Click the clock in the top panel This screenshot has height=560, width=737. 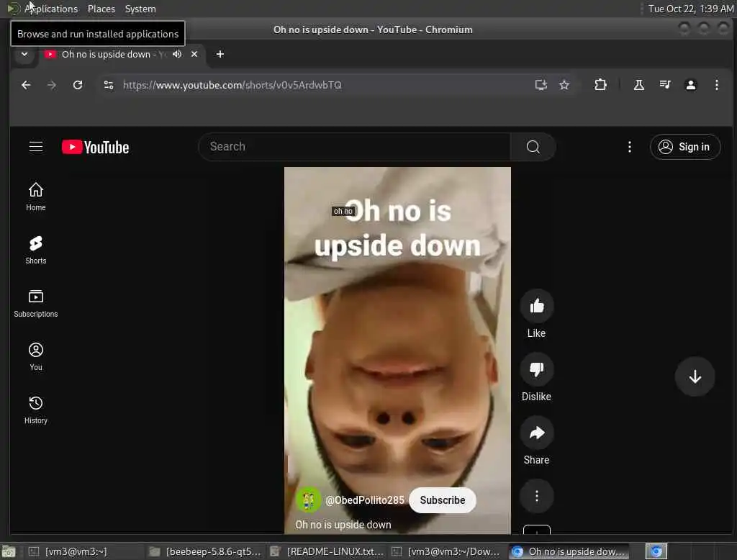pos(691,9)
